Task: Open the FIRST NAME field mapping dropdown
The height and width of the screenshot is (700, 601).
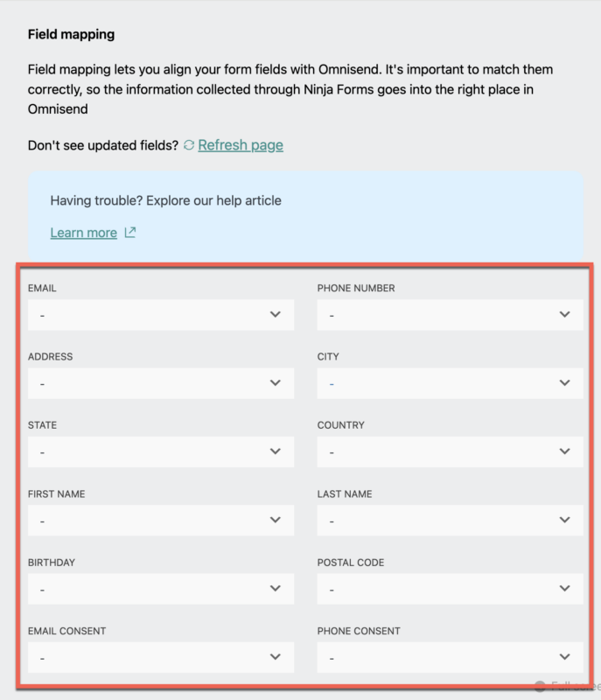Action: coord(160,520)
